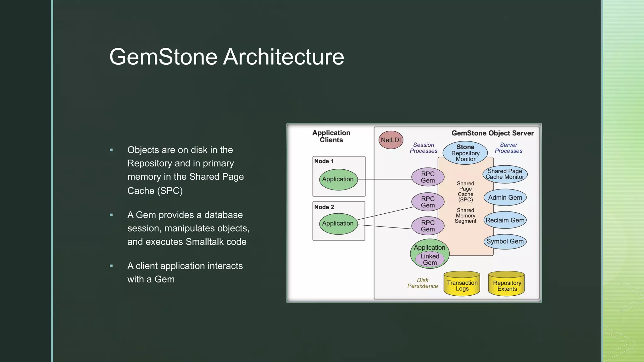This screenshot has width=644, height=362.
Task: Click the bullet about Gem database session
Action: click(x=188, y=228)
